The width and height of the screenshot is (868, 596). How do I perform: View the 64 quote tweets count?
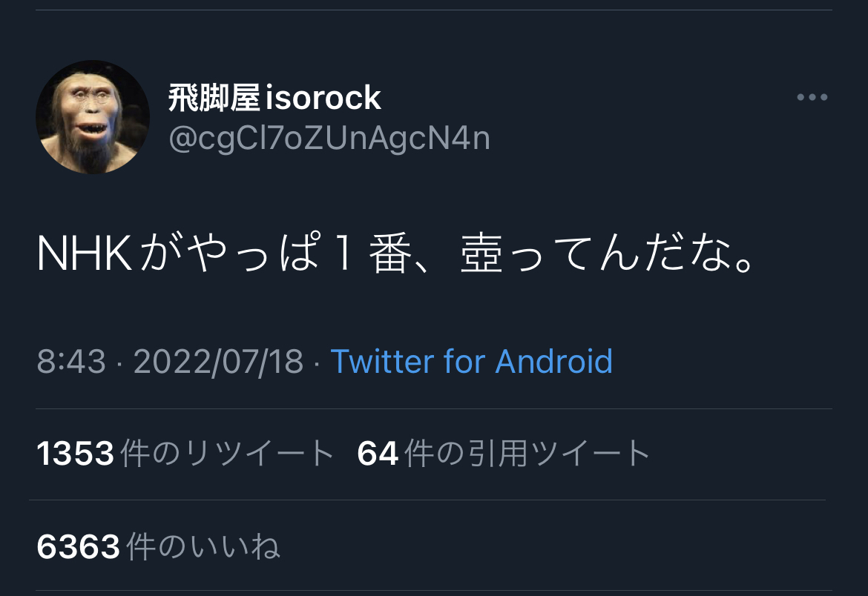[378, 454]
